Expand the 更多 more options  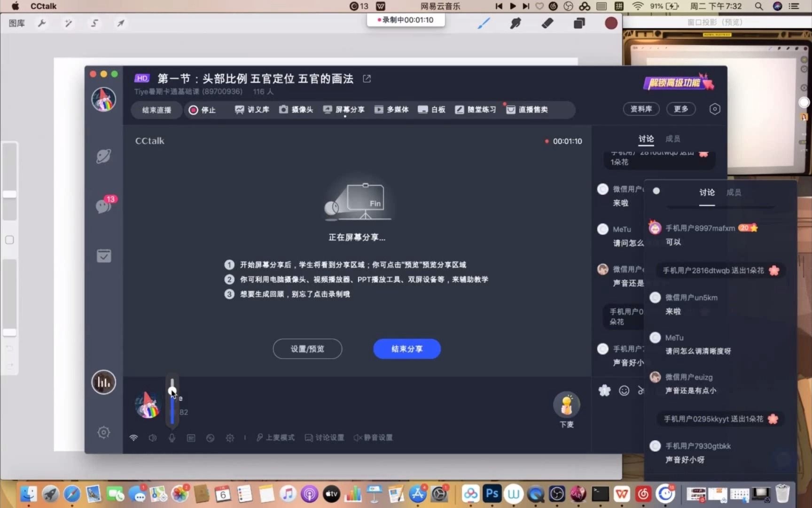click(681, 109)
